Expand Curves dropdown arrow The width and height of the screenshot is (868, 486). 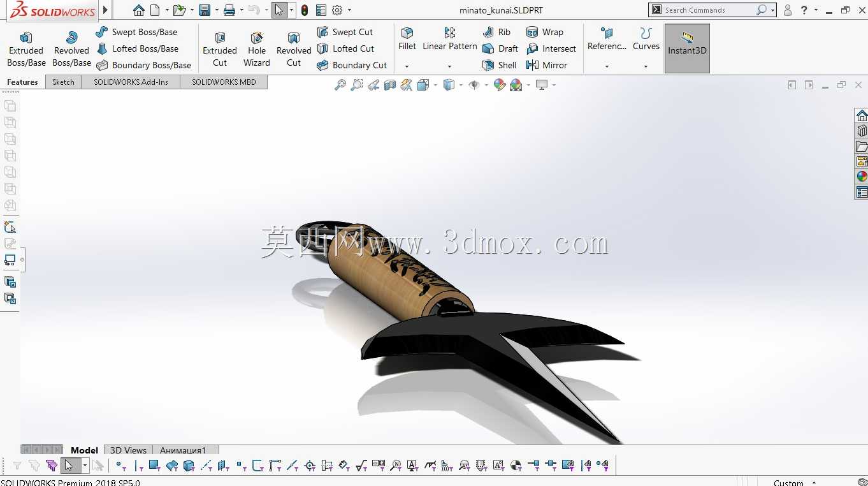click(x=646, y=66)
